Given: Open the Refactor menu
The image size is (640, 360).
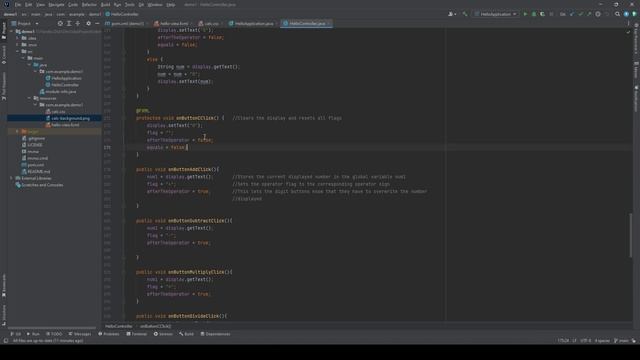Looking at the screenshot, I should pos(89,4).
